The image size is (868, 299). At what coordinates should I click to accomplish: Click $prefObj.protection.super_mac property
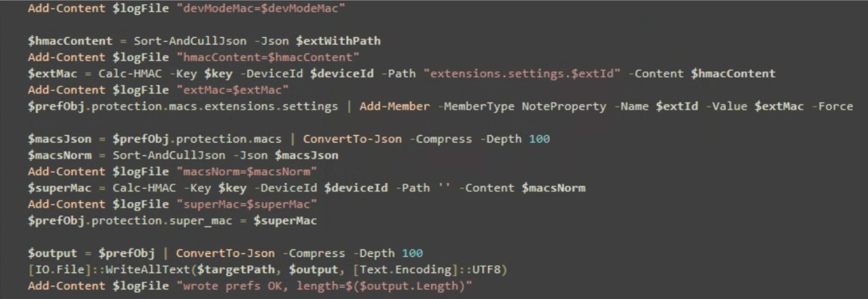[130, 221]
